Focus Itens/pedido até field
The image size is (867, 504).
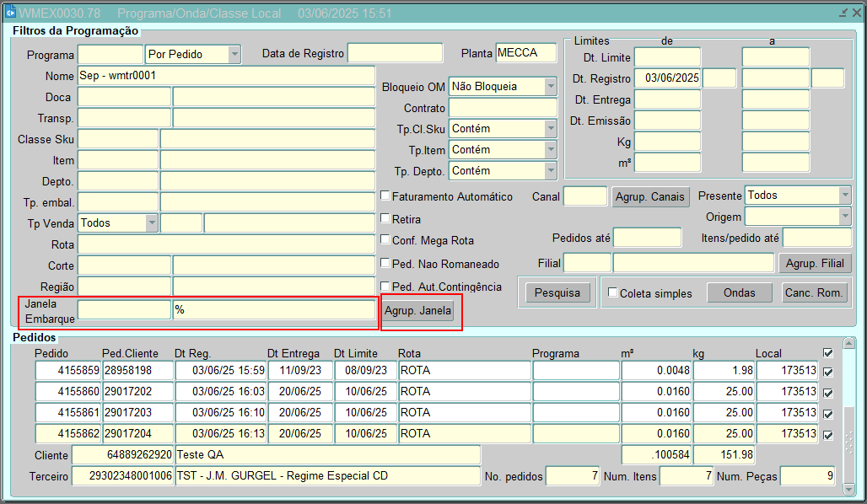pos(817,237)
